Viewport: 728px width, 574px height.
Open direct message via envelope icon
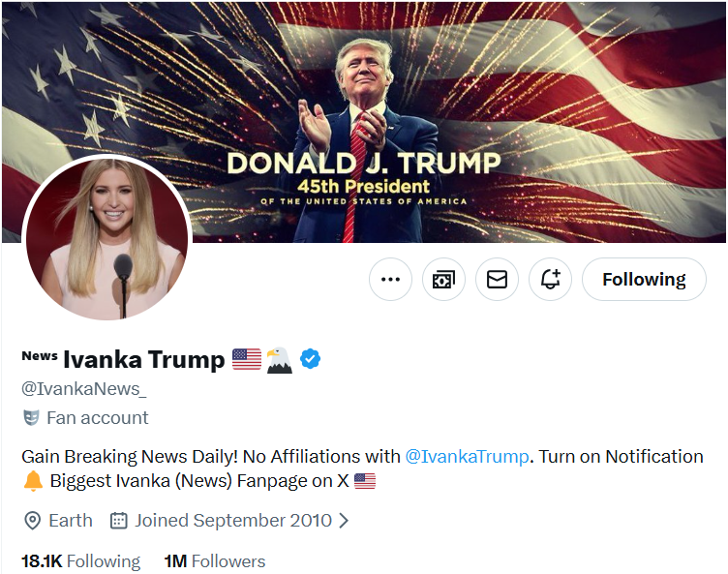coord(497,280)
